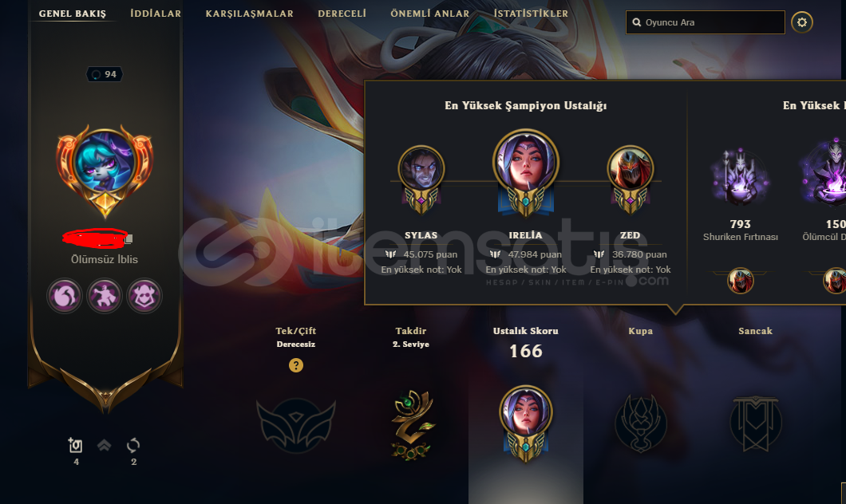Click the Shuriken Fırtınası challenge crystal
Image resolution: width=846 pixels, height=504 pixels.
tap(741, 178)
